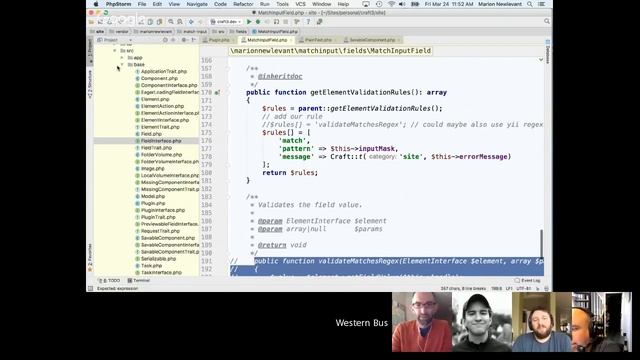This screenshot has width=640, height=360.
Task: Open the Structure side tool window
Action: [x=90, y=84]
